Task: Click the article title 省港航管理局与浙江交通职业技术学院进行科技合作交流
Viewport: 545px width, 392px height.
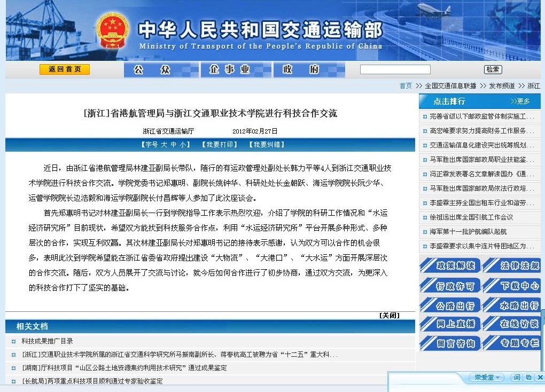Action: coord(211,113)
